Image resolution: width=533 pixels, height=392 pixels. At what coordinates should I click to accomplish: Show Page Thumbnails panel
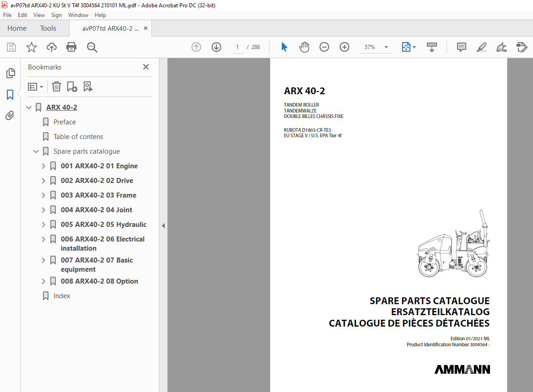pos(11,73)
